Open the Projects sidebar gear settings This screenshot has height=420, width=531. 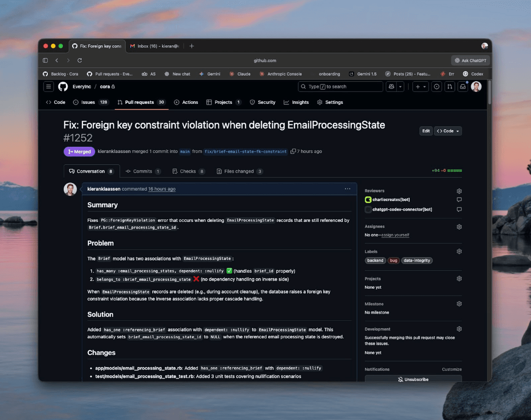pyautogui.click(x=459, y=279)
